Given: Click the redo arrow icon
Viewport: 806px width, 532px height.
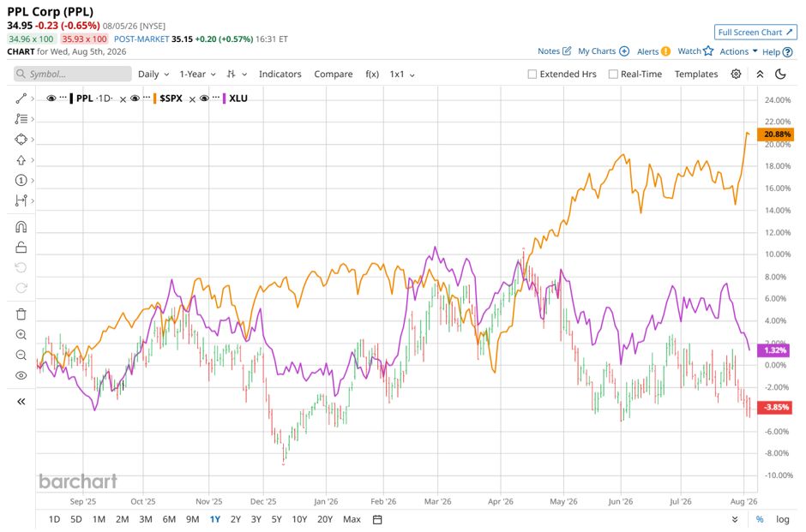Looking at the screenshot, I should tap(21, 288).
